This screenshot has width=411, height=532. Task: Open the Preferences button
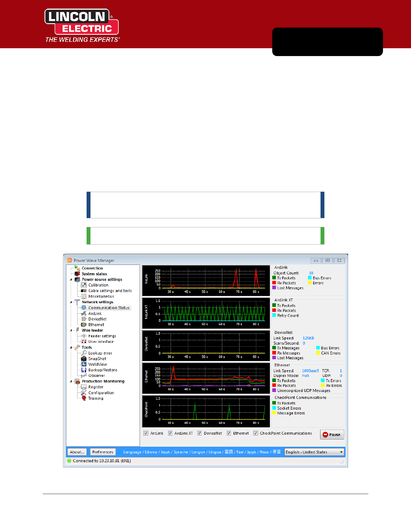tap(103, 452)
